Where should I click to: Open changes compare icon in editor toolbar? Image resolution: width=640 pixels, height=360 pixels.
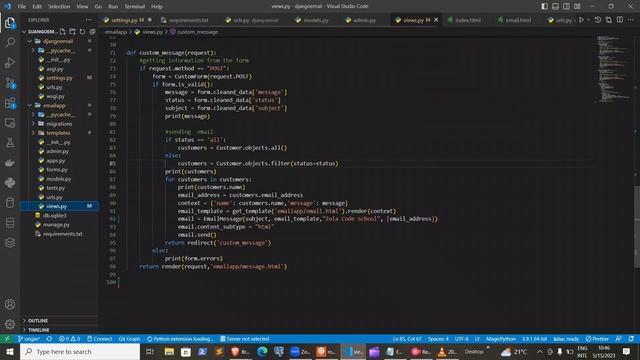coord(609,20)
